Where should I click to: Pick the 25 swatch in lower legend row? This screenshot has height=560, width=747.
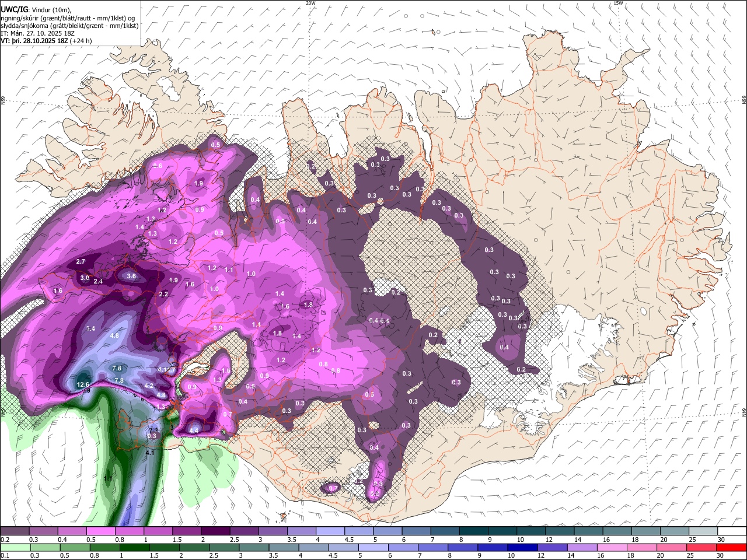point(701,547)
